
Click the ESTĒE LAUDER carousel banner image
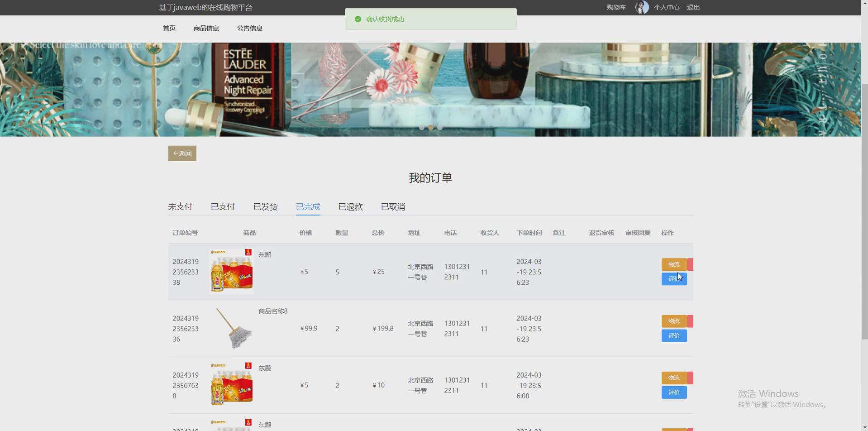(x=430, y=90)
